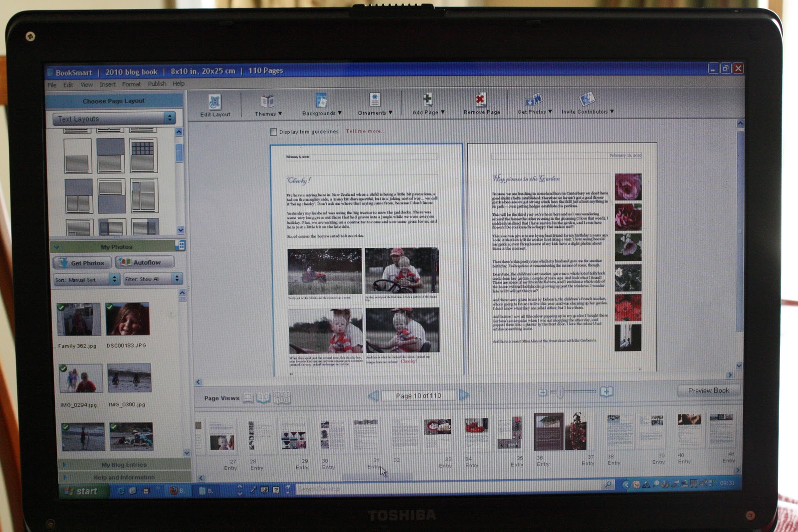
Task: Select the IMG_0294.jpg photo thumbnail
Action: [81, 378]
